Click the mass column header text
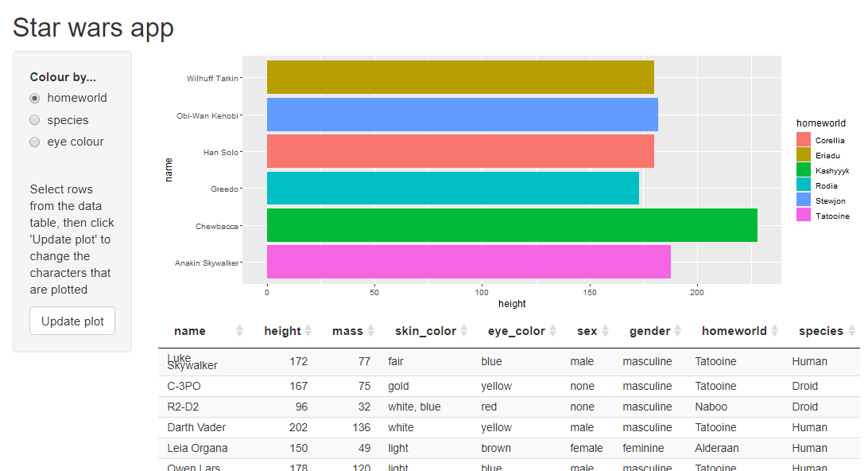Image resolution: width=868 pixels, height=471 pixels. pos(347,331)
